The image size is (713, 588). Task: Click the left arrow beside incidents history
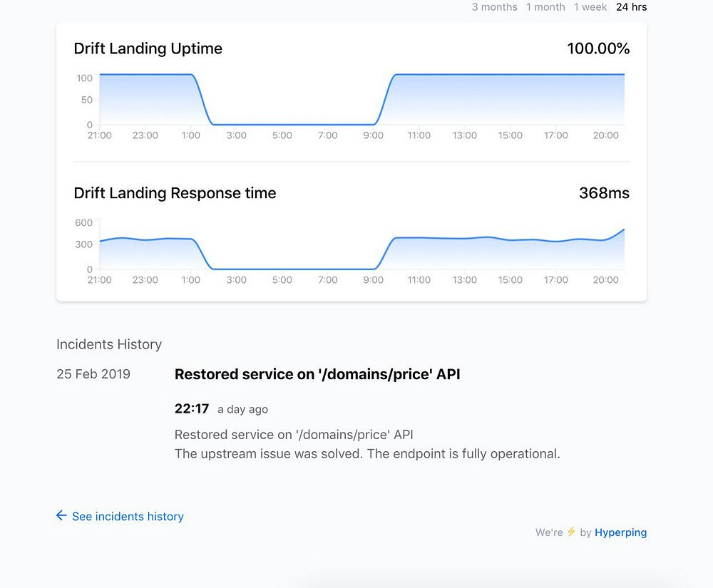pos(61,515)
